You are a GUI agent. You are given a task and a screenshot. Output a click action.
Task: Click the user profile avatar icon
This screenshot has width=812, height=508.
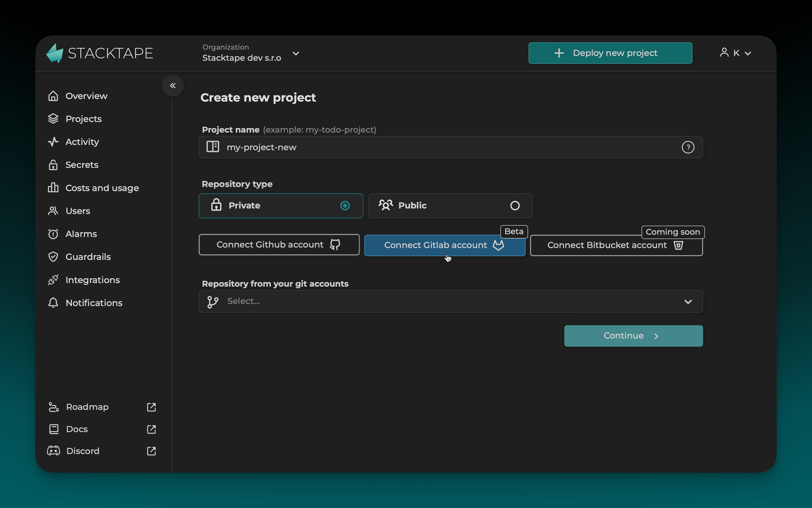point(724,52)
